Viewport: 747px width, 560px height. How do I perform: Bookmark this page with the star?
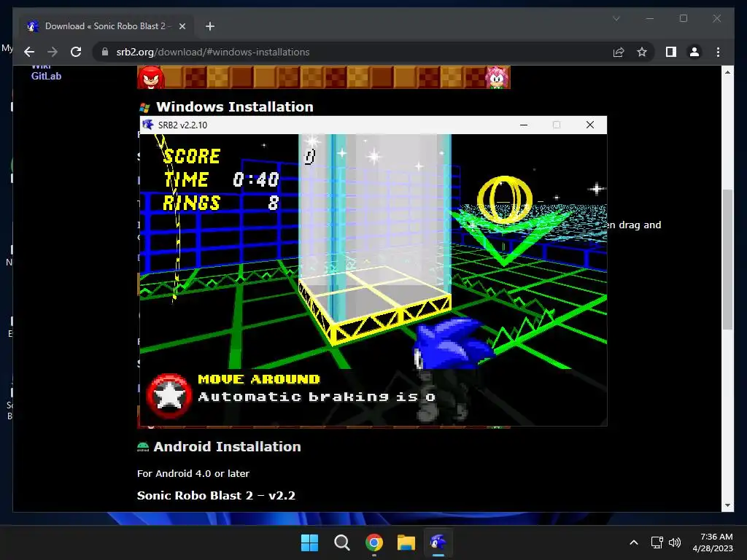642,52
